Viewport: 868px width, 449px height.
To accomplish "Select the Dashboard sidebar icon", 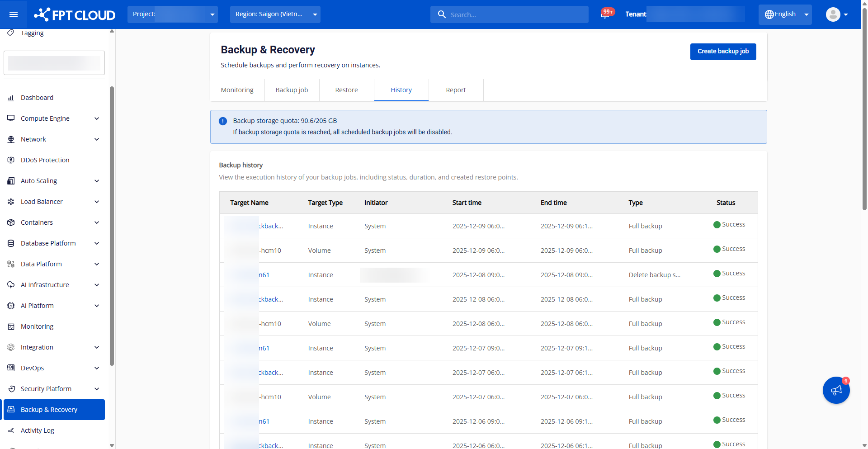I will pyautogui.click(x=10, y=97).
